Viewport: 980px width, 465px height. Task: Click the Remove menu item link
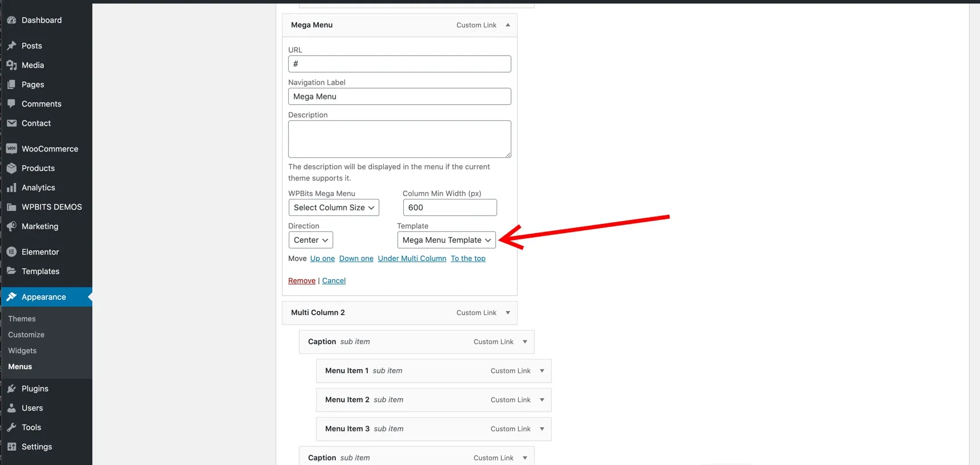[x=302, y=281]
